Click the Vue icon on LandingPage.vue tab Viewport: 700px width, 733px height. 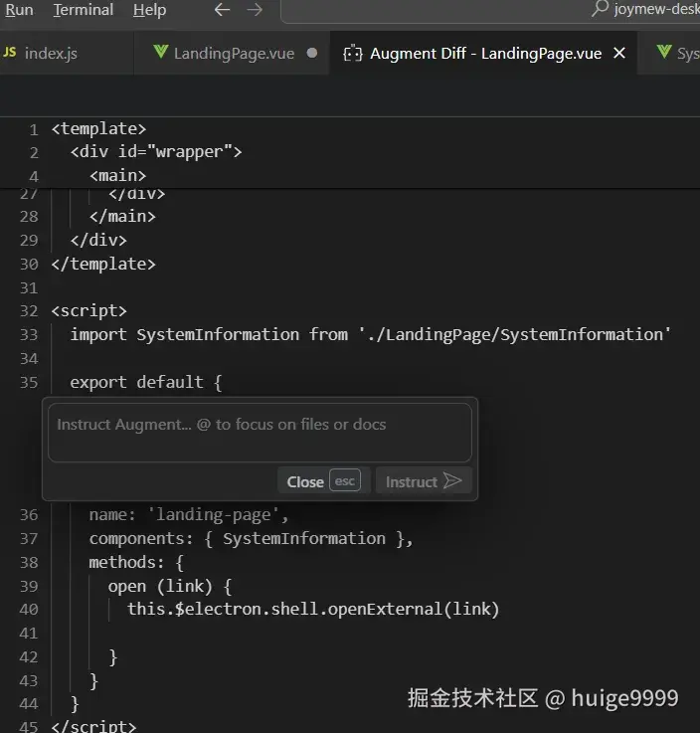click(x=161, y=52)
